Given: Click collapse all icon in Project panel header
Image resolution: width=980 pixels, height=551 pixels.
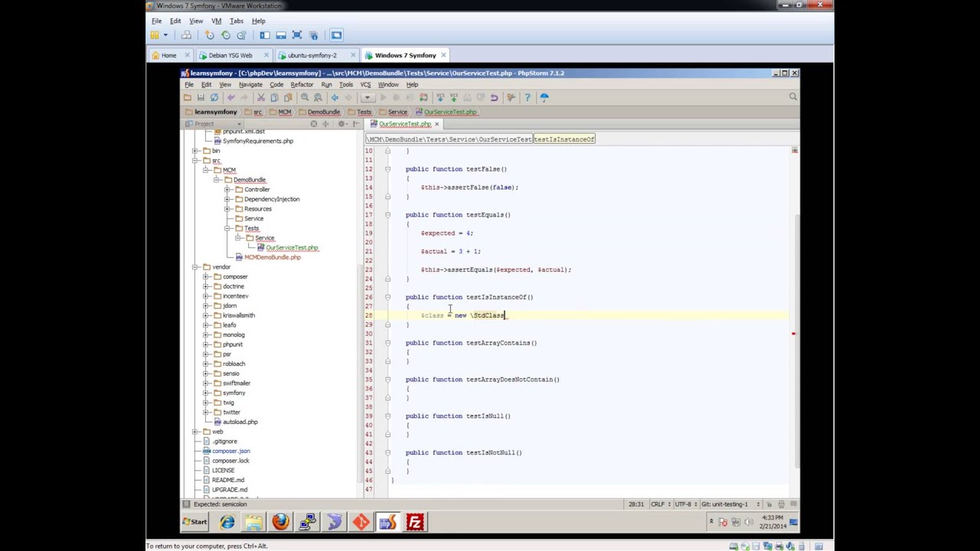Looking at the screenshot, I should tap(325, 124).
